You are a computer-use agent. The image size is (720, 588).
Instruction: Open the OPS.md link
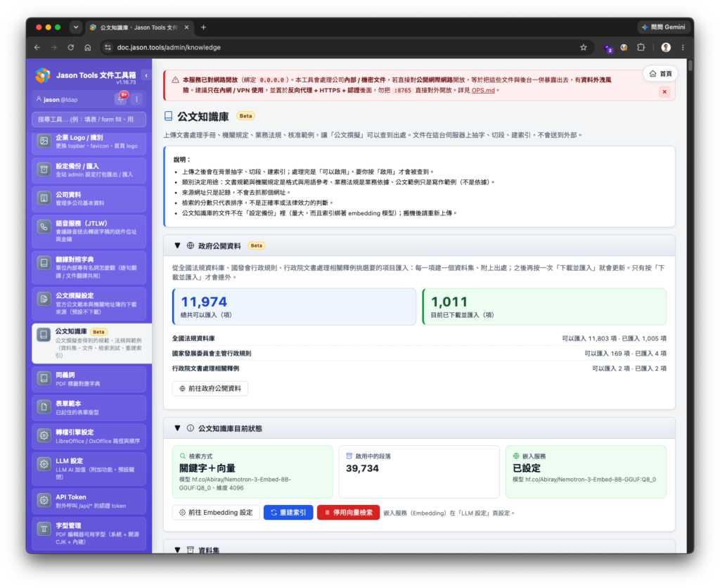click(483, 90)
